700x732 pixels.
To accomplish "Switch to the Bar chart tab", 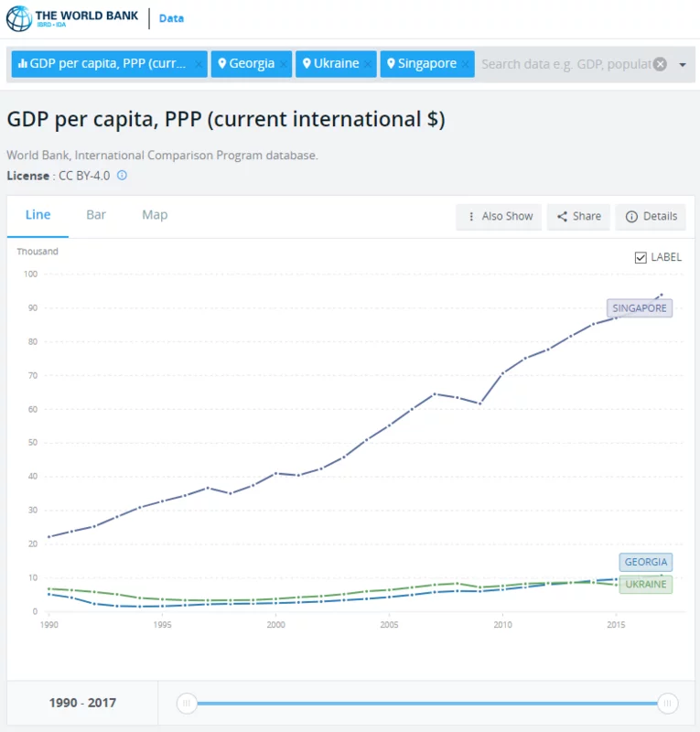I will 96,215.
